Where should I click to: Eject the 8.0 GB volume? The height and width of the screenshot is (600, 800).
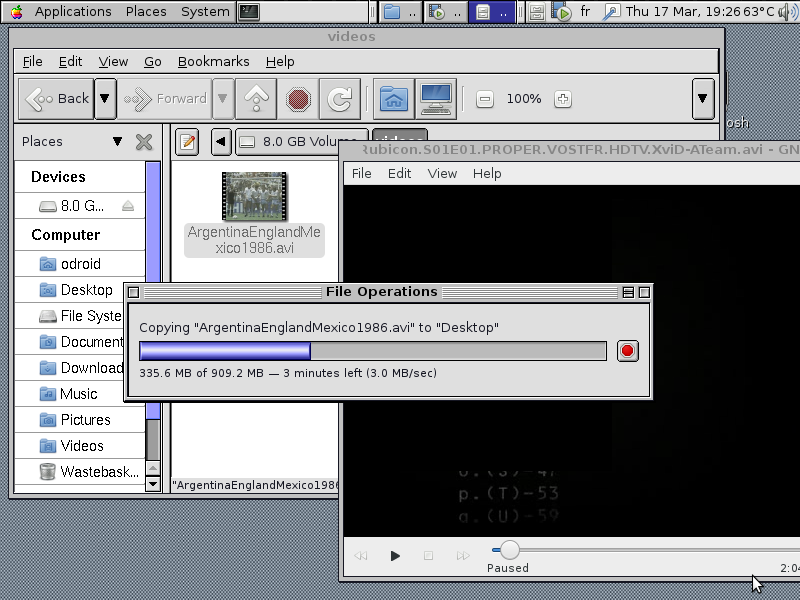tap(128, 206)
